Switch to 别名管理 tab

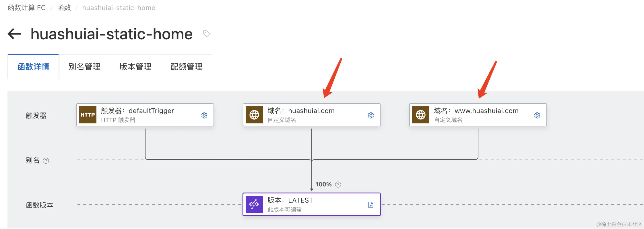pyautogui.click(x=84, y=67)
